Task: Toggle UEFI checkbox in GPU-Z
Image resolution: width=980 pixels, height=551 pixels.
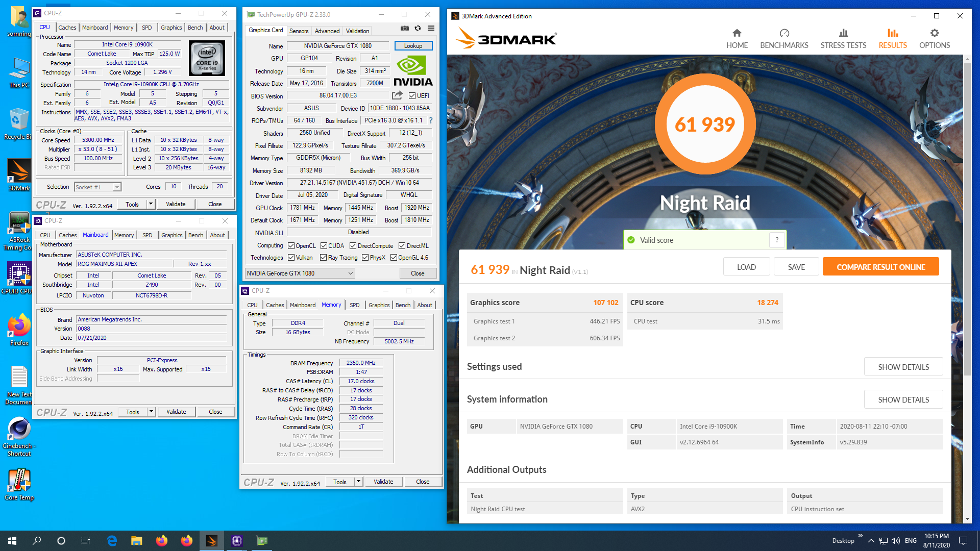Action: pos(412,96)
